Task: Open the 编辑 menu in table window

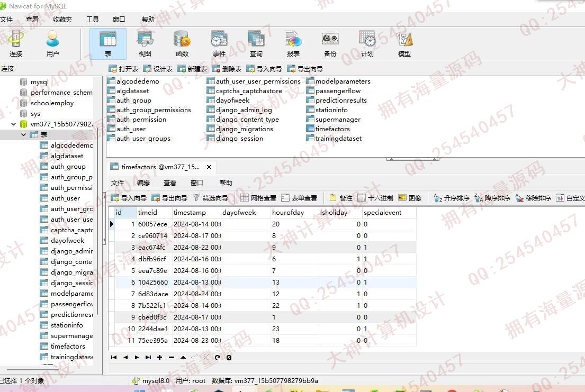Action: tap(143, 183)
